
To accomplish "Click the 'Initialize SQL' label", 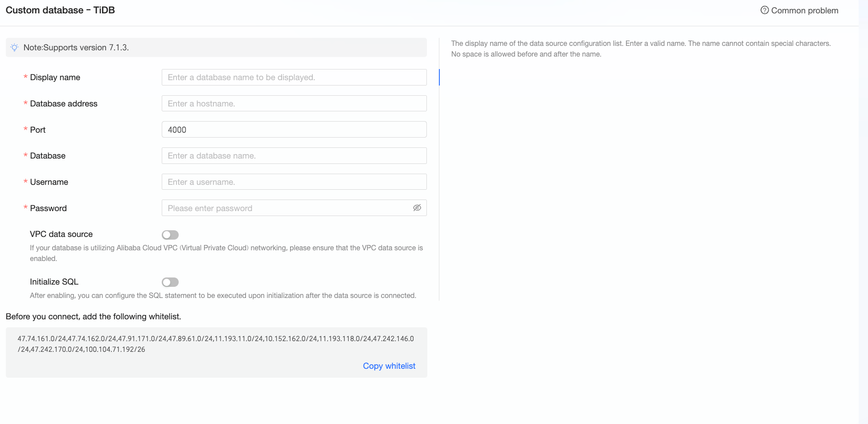I will [x=54, y=282].
